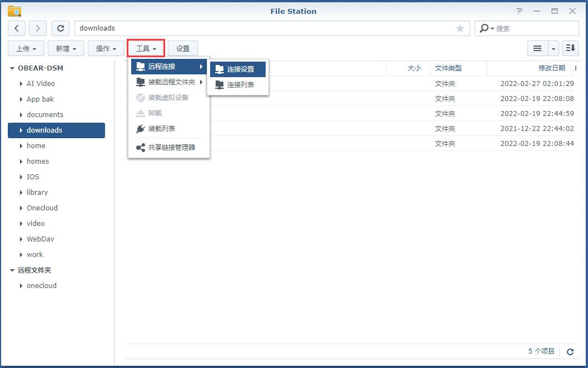Open the view options dropdown arrow

click(x=553, y=48)
